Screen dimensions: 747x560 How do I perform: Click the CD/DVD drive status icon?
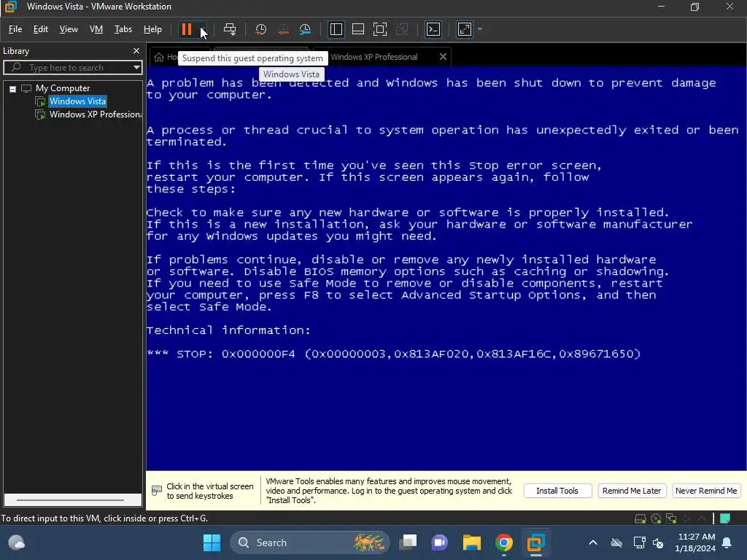(x=656, y=518)
